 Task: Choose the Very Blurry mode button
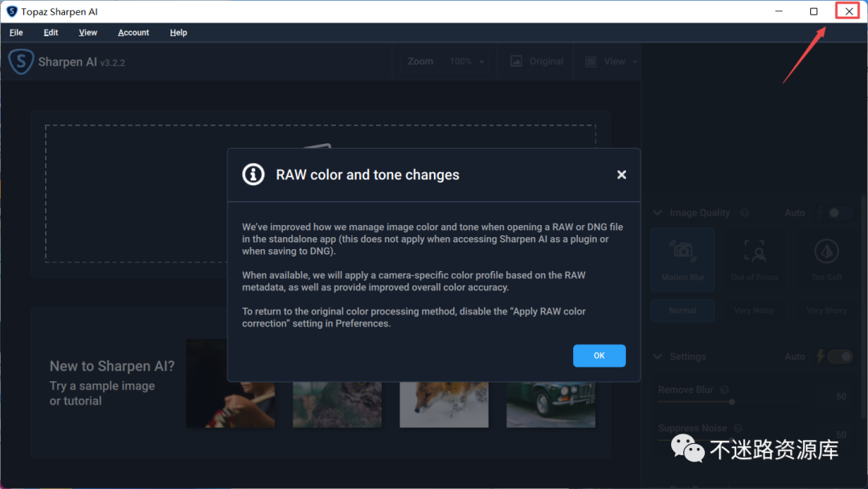coord(826,310)
